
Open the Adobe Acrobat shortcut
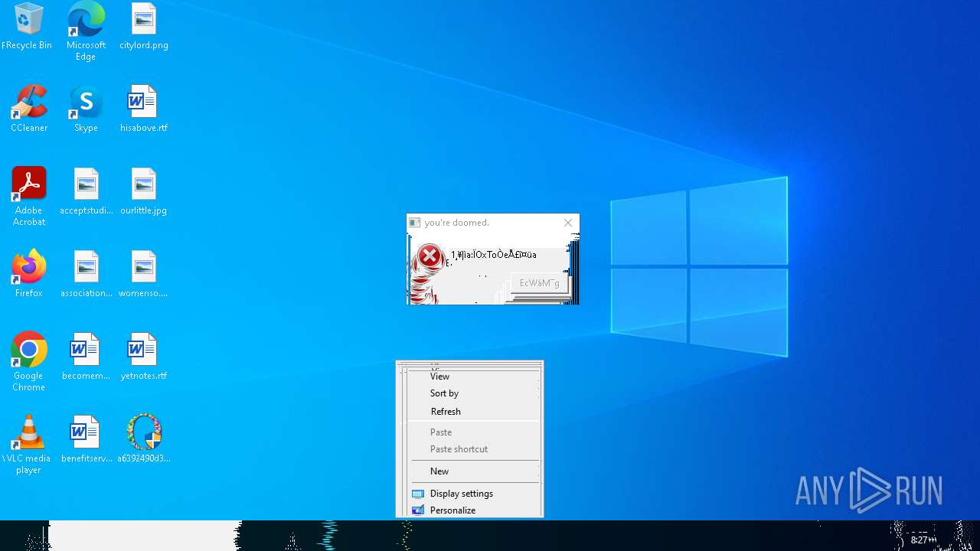[x=29, y=197]
